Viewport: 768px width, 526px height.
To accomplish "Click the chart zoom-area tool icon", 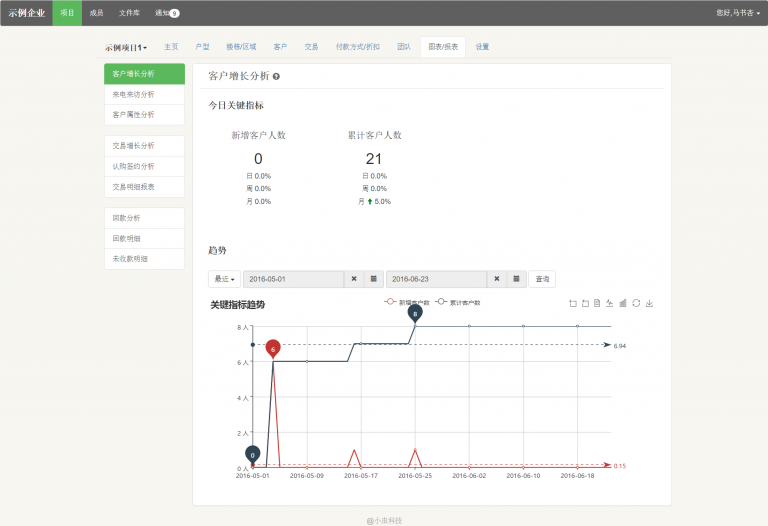I will [x=572, y=303].
